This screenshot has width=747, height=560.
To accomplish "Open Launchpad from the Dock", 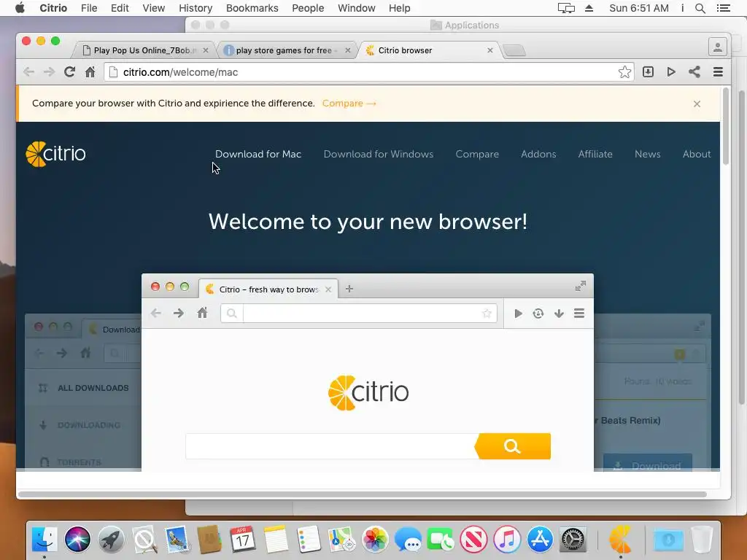I will point(111,540).
